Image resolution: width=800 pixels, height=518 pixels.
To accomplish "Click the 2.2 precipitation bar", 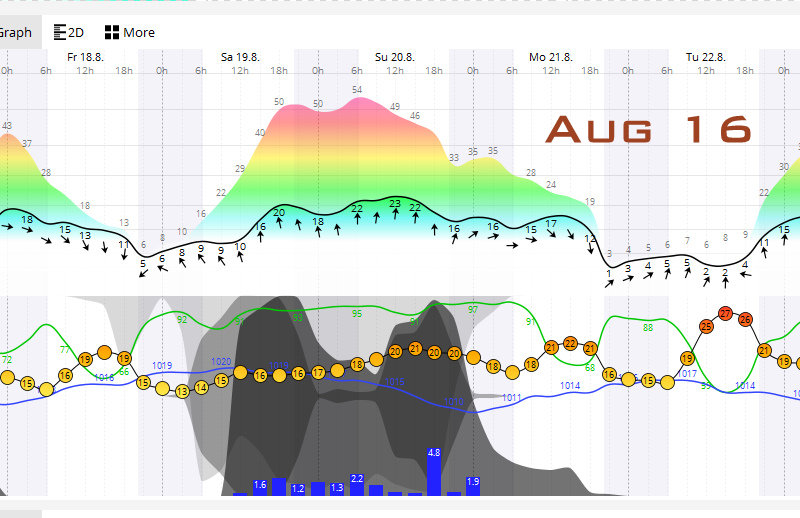I will (357, 486).
